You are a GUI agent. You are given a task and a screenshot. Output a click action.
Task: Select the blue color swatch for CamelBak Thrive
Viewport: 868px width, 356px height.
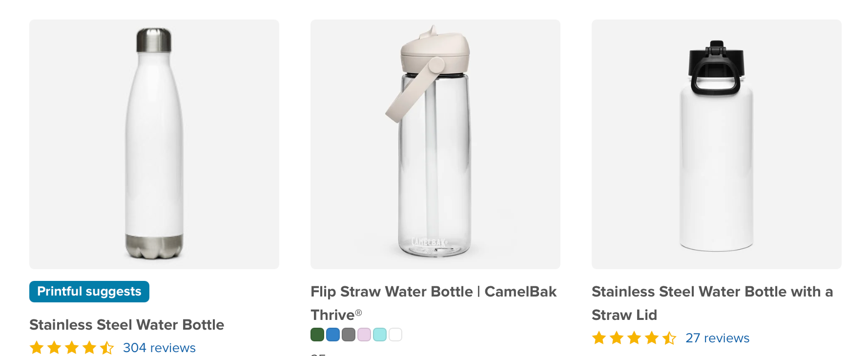tap(333, 335)
